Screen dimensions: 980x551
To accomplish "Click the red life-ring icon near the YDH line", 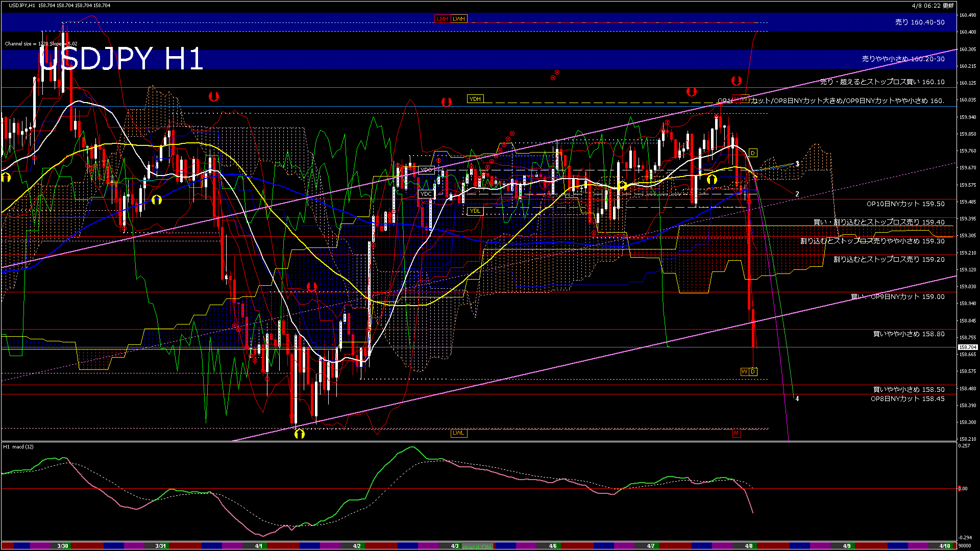I will tap(447, 102).
